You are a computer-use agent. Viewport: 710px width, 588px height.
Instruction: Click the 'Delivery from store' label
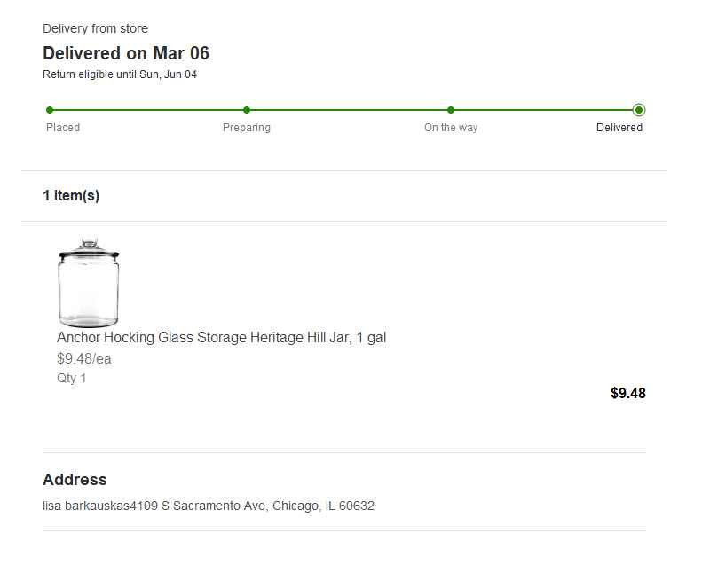[95, 29]
